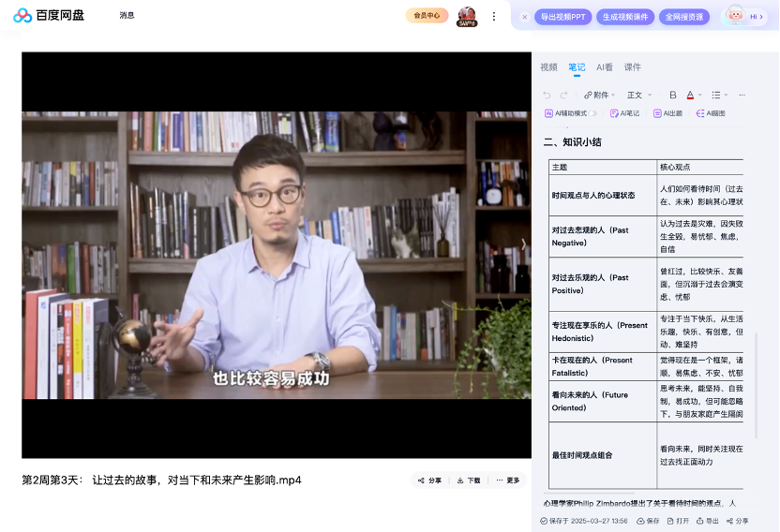Click the 下载 download button below video
This screenshot has width=780, height=532.
click(469, 480)
